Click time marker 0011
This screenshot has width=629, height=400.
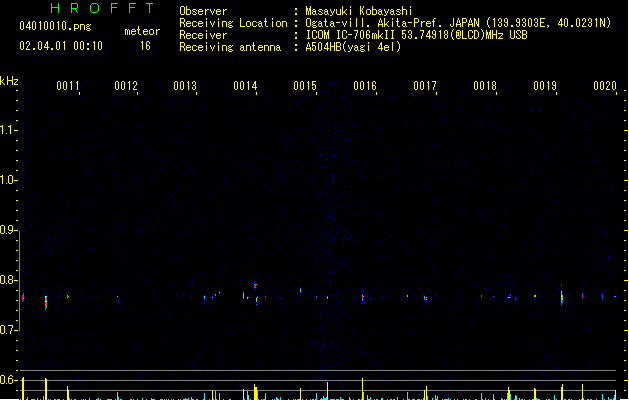tap(67, 86)
